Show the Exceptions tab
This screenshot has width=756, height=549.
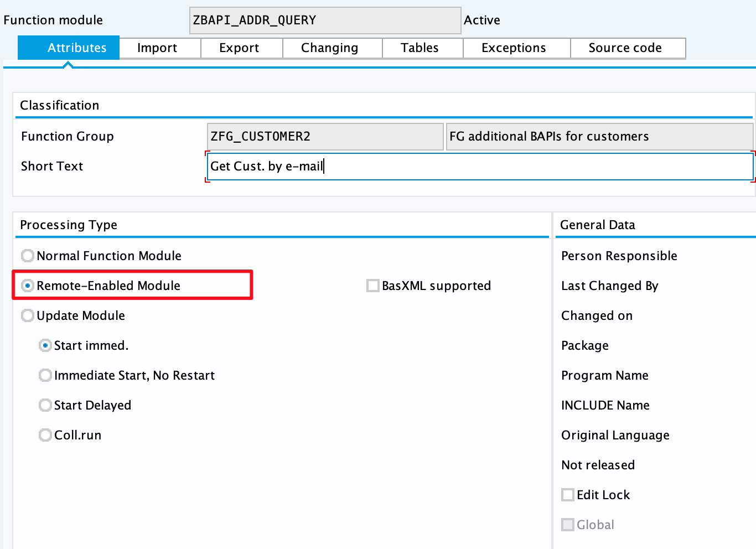tap(514, 48)
